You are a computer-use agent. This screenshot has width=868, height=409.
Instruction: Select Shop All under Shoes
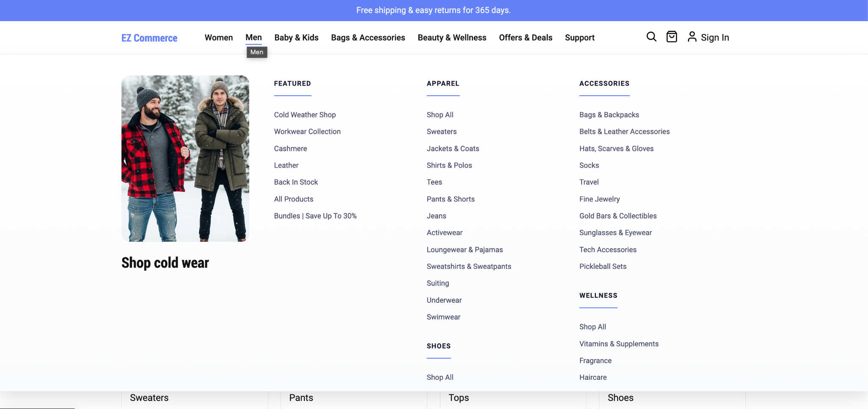(440, 377)
